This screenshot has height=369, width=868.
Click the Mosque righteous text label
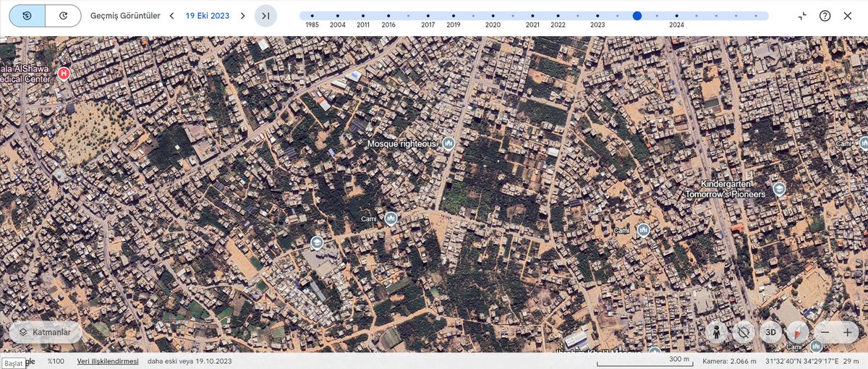point(403,144)
